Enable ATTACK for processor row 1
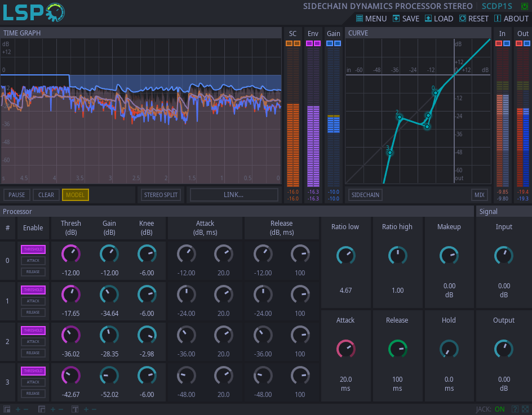 (x=33, y=301)
